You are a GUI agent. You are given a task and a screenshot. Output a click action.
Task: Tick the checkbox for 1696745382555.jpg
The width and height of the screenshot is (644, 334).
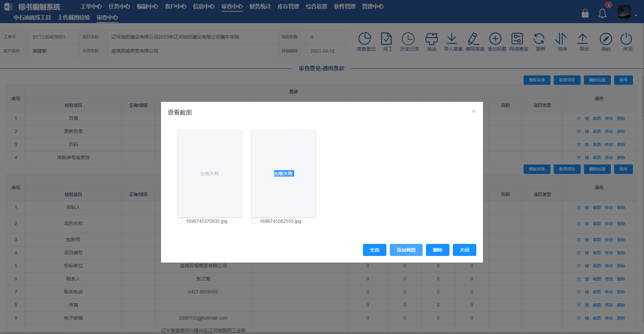[254, 221]
